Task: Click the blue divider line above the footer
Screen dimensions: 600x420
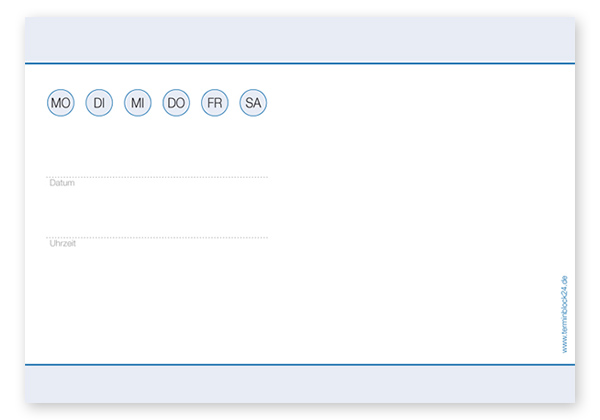Action: click(x=300, y=365)
